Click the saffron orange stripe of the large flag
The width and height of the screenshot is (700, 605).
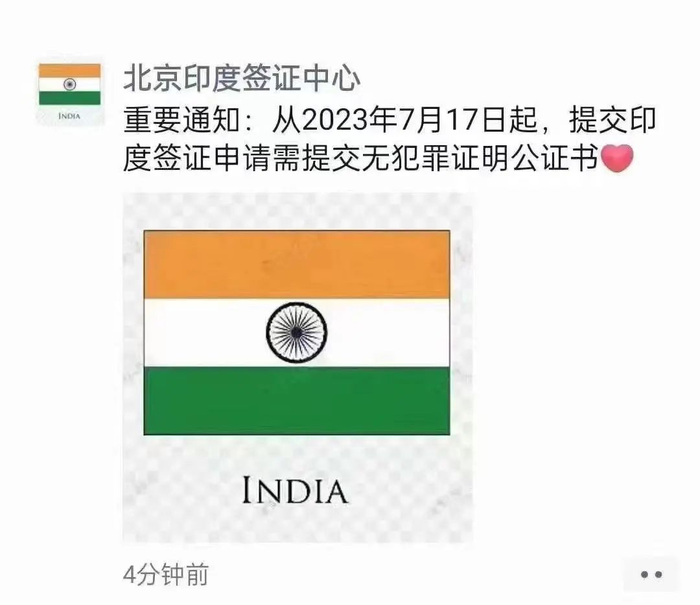[297, 265]
